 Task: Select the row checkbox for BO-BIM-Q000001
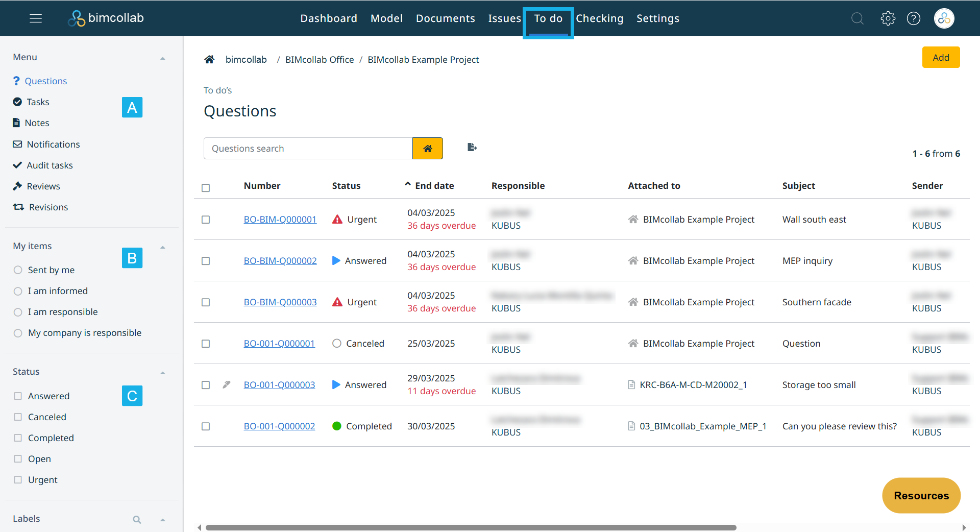pos(206,220)
